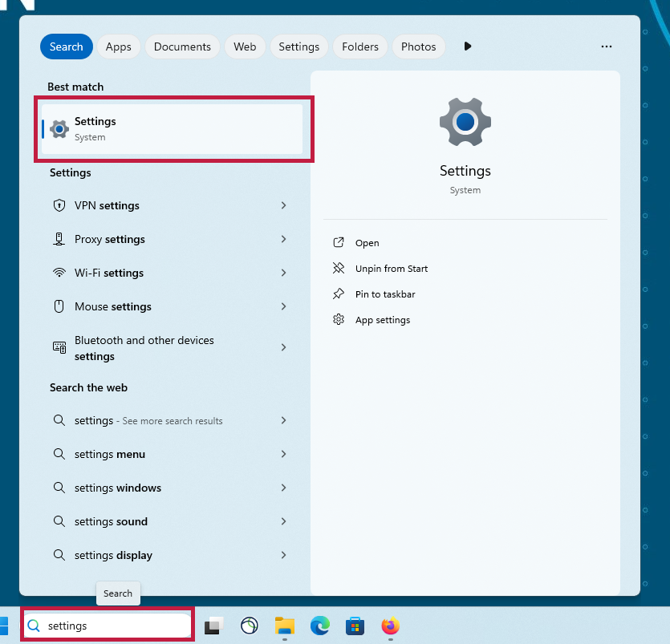This screenshot has width=670, height=644.
Task: Click Pin to taskbar
Action: (x=385, y=294)
